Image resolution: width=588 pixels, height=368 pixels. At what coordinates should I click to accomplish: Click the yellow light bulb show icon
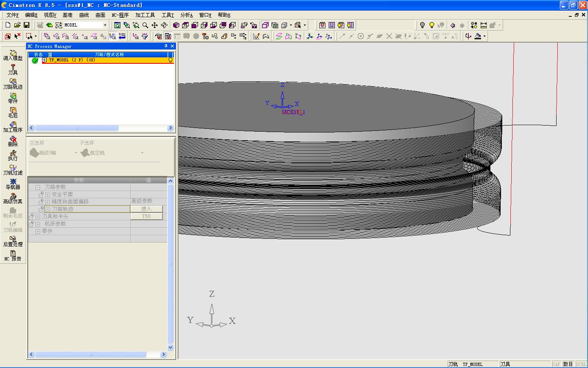pyautogui.click(x=432, y=25)
